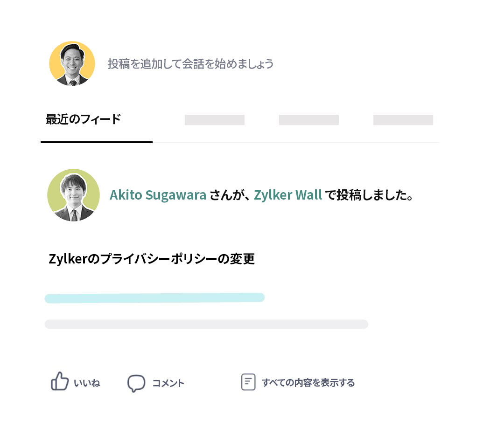Click the で投稿しました text
The width and height of the screenshot is (504, 429).
point(369,195)
